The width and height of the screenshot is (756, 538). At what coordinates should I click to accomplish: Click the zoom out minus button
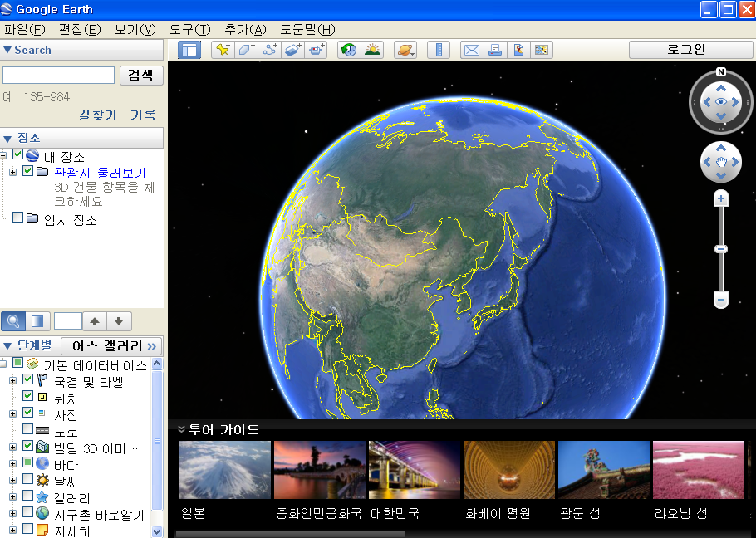(721, 300)
